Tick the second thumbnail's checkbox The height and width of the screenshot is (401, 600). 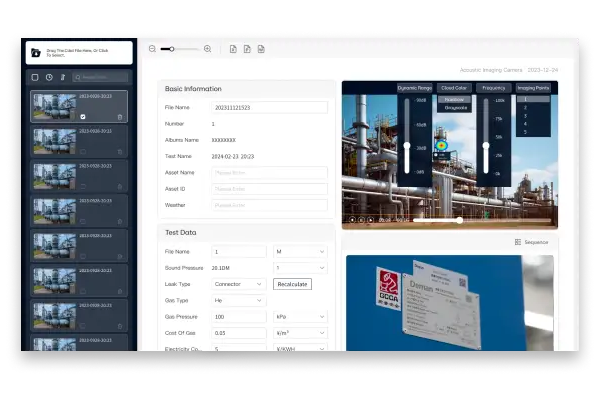click(x=83, y=152)
